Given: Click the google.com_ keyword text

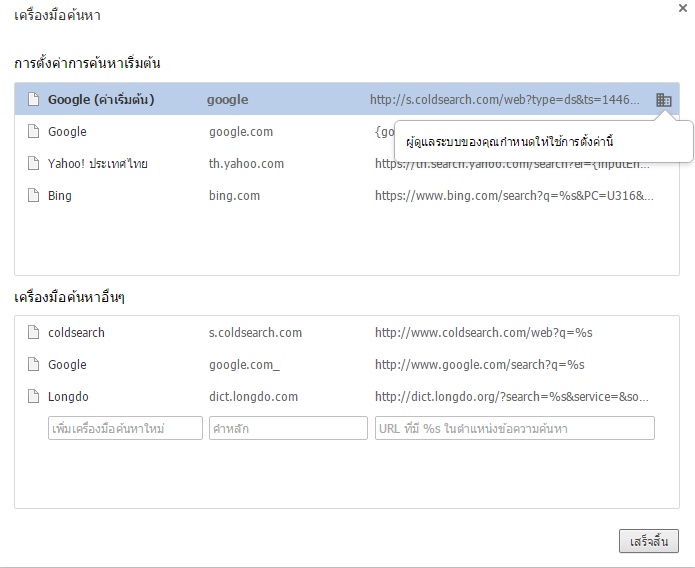Looking at the screenshot, I should click(244, 365).
